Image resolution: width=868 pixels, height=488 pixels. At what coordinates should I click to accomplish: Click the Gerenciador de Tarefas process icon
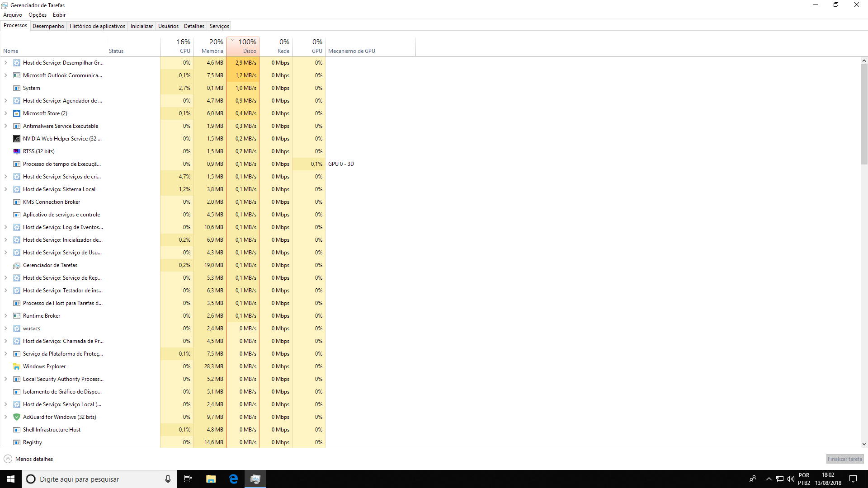pyautogui.click(x=17, y=265)
